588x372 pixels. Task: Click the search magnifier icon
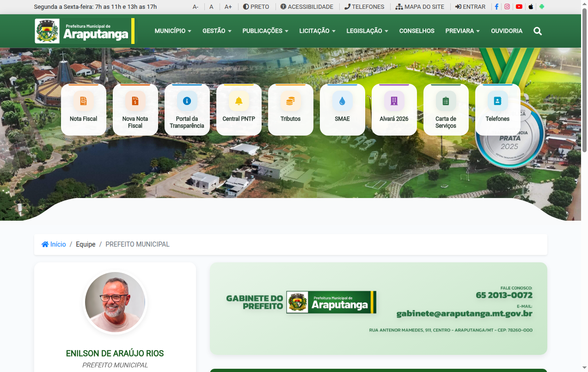(538, 31)
